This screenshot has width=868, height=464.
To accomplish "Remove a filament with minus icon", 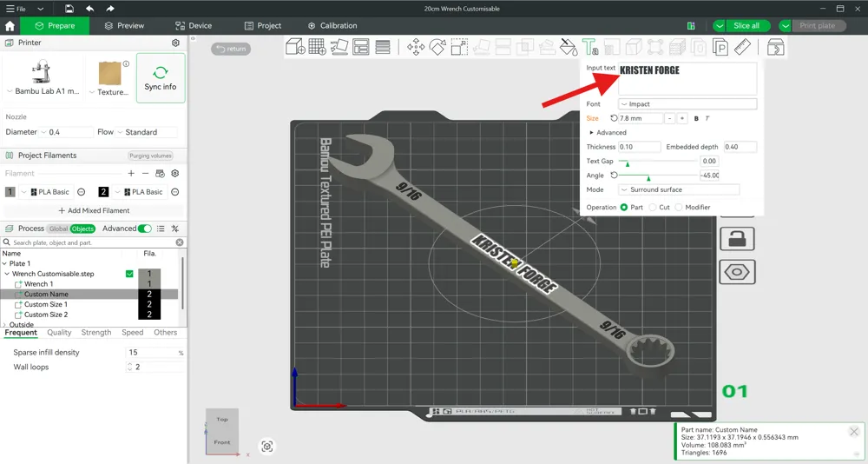I will [146, 174].
